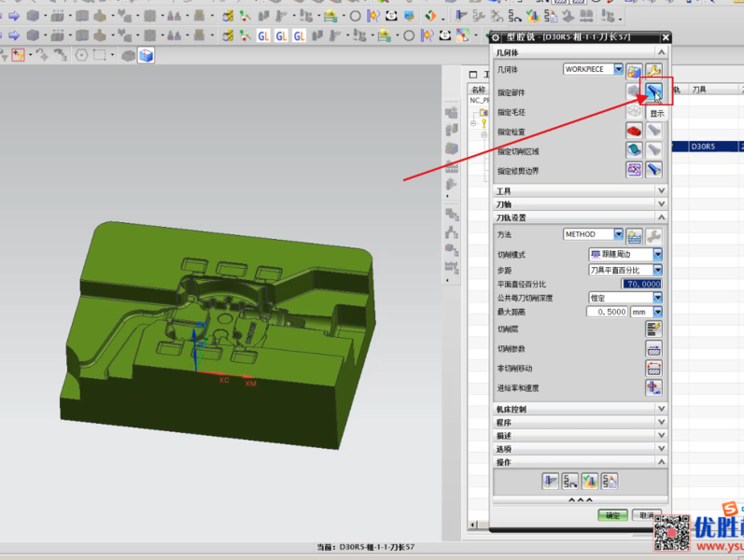744x560 pixels.
Task: Open the 切削模式 dropdown showing 跟随周边
Action: (658, 255)
